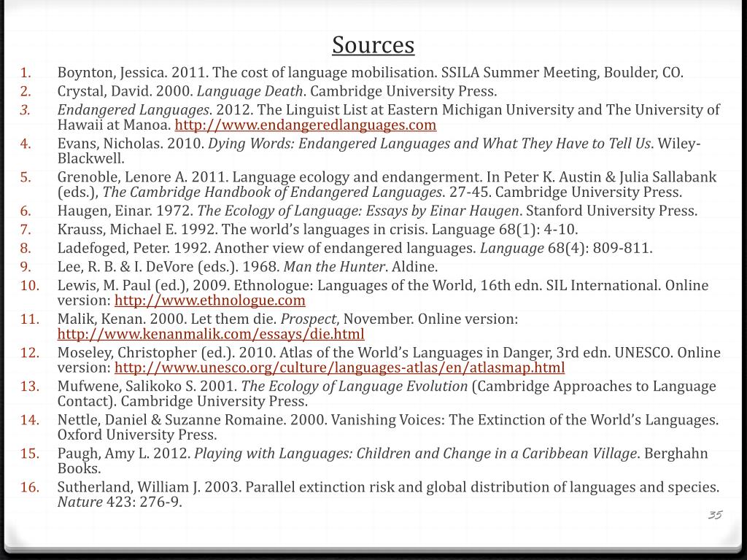Click the list number 1.

pos(26,73)
